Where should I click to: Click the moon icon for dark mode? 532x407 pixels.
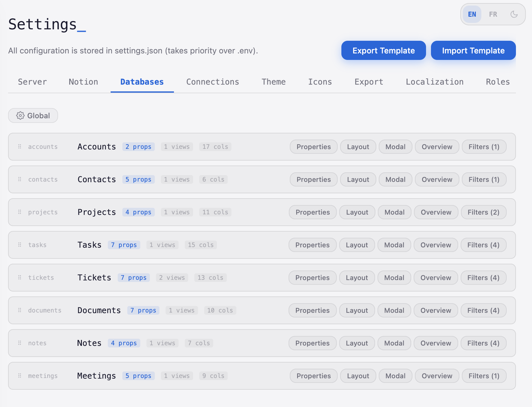coord(514,14)
